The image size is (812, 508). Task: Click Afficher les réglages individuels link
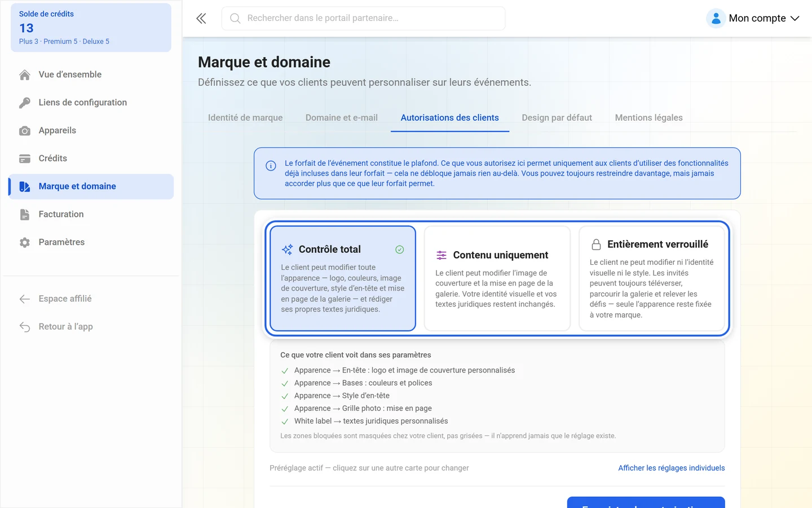[x=672, y=468]
